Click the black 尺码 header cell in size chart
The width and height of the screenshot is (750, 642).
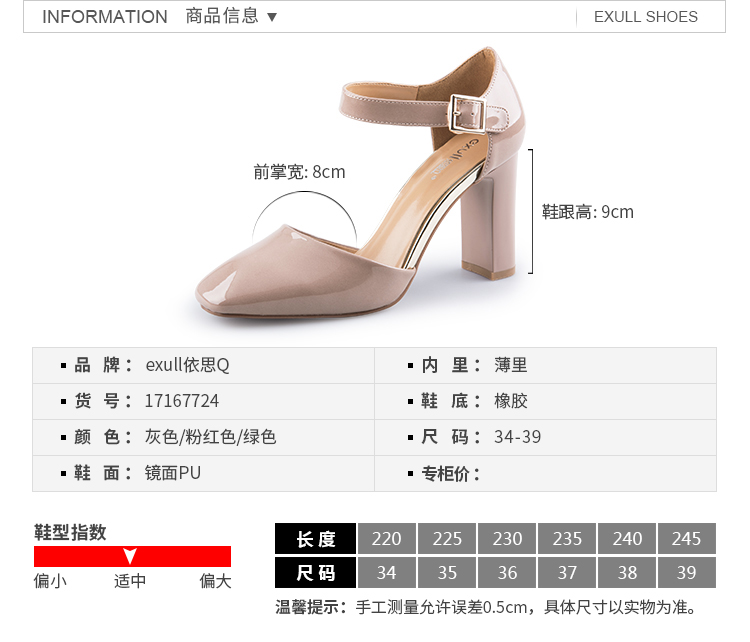pos(316,572)
